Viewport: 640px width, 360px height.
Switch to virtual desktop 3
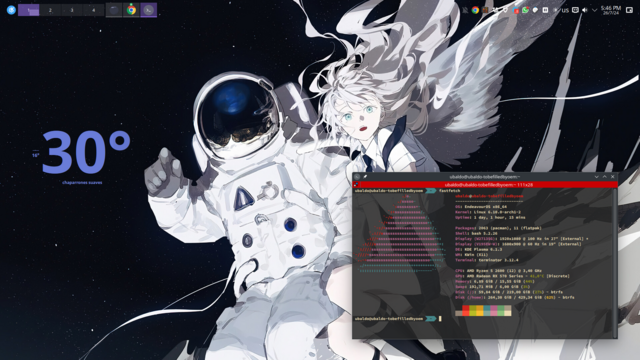click(x=72, y=10)
